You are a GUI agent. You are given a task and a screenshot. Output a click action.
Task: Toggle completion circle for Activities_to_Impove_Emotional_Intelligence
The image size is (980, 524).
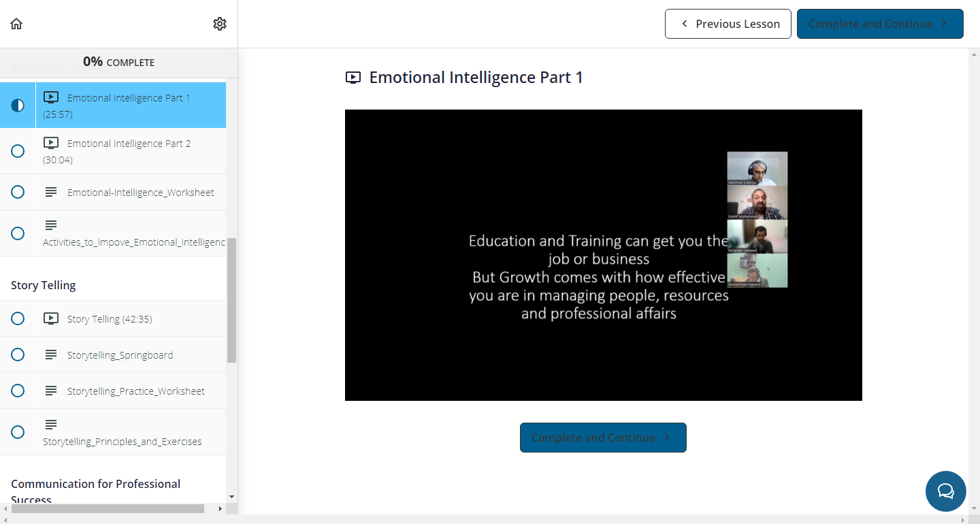tap(18, 233)
